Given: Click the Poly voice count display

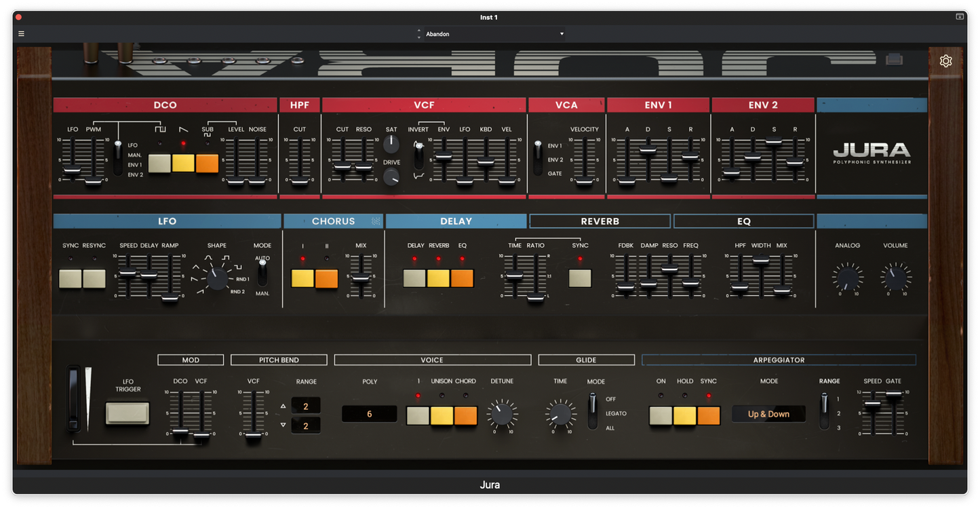Looking at the screenshot, I should click(x=369, y=414).
